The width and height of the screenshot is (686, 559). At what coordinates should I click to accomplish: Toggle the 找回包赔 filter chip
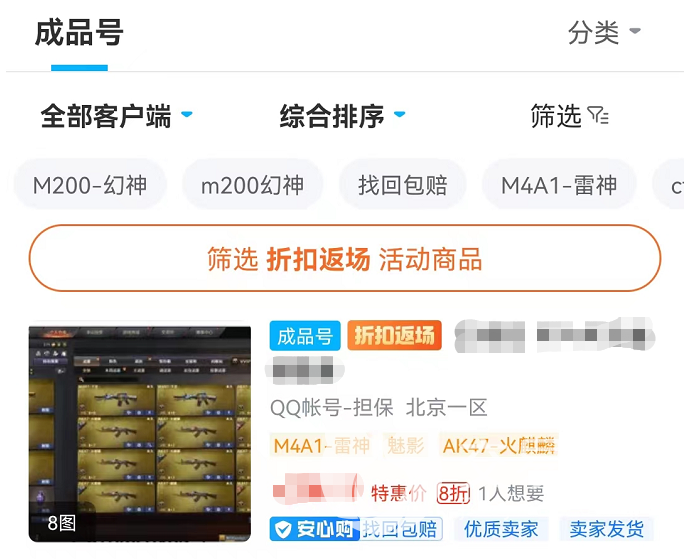click(x=402, y=185)
